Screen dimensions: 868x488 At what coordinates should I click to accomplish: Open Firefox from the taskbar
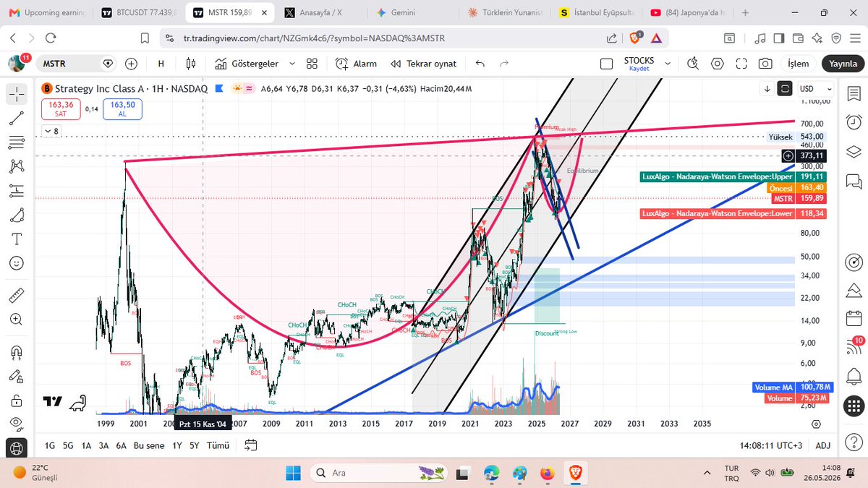coord(547,474)
